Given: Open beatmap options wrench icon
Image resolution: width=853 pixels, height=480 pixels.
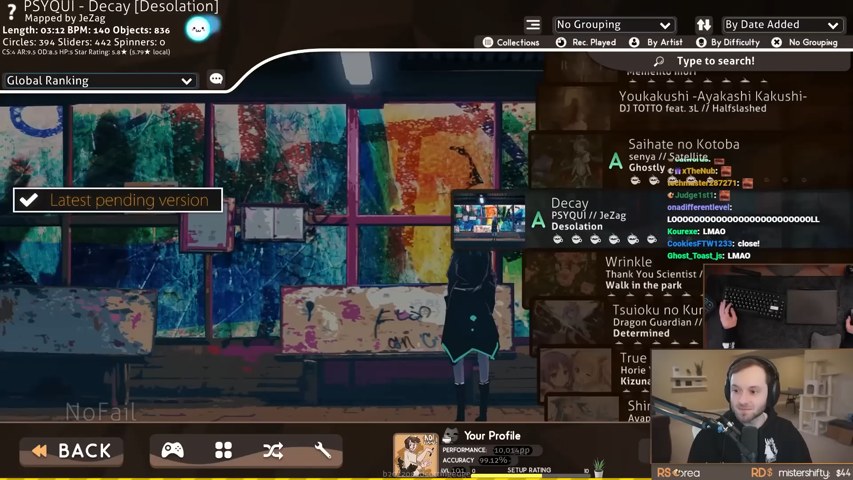Looking at the screenshot, I should 322,451.
